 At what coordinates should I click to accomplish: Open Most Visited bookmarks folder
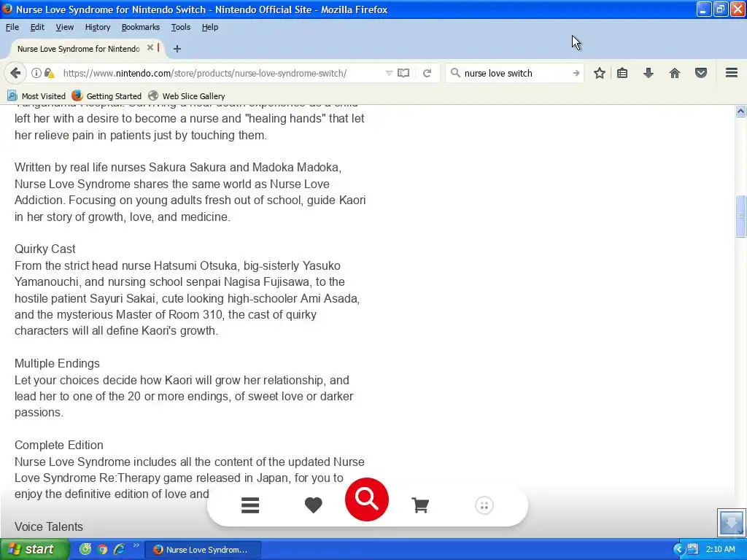coord(36,96)
